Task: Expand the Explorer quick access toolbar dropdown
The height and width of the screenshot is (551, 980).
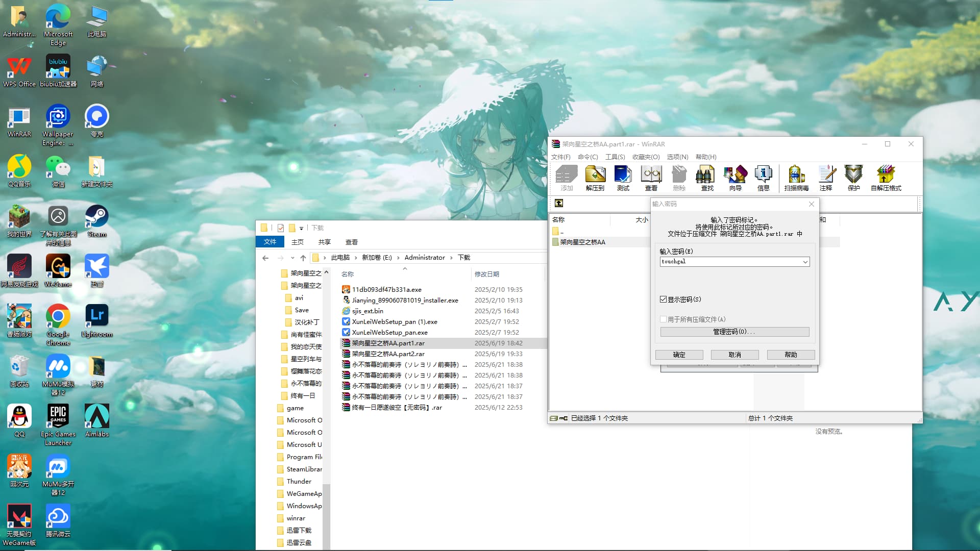Action: coord(301,228)
